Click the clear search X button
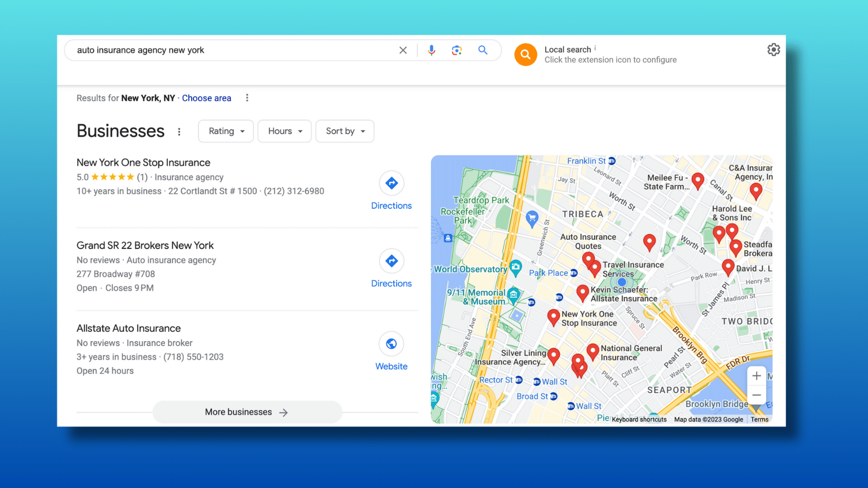868x488 pixels. click(x=403, y=49)
